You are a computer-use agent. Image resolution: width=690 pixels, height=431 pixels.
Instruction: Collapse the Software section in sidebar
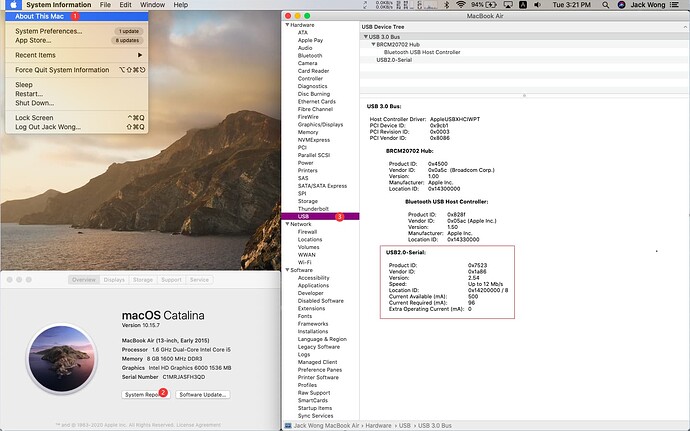pos(287,270)
